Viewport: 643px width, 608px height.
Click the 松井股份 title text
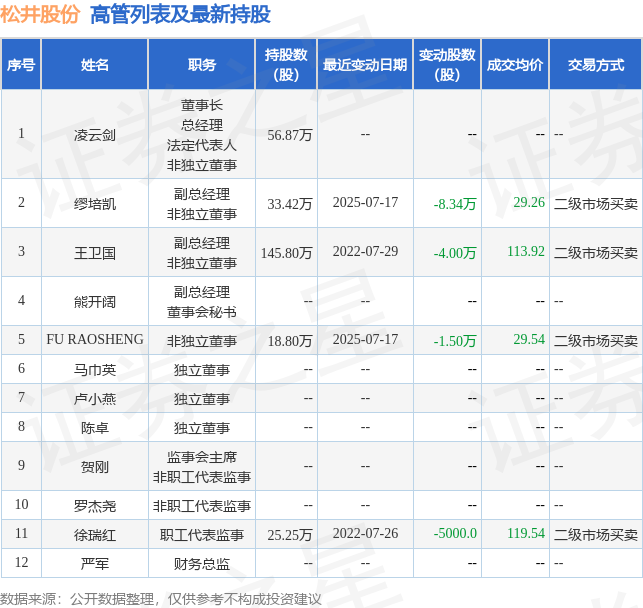tap(40, 14)
